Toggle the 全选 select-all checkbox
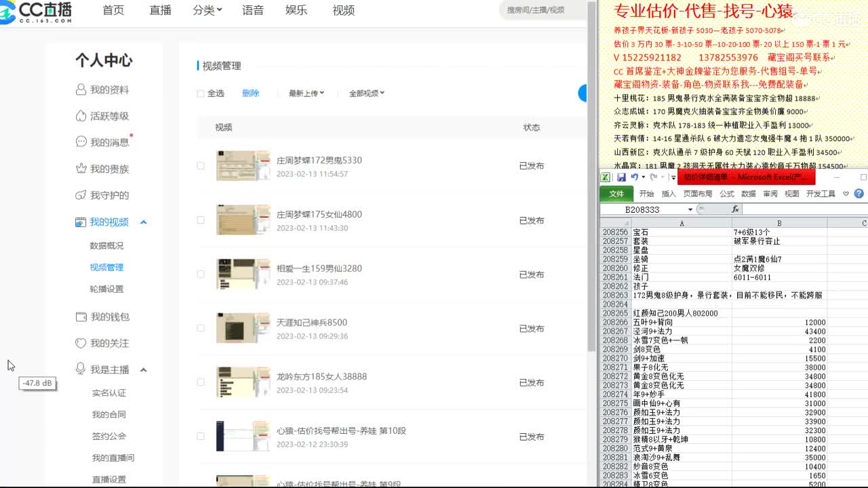The image size is (868, 488). [x=200, y=94]
